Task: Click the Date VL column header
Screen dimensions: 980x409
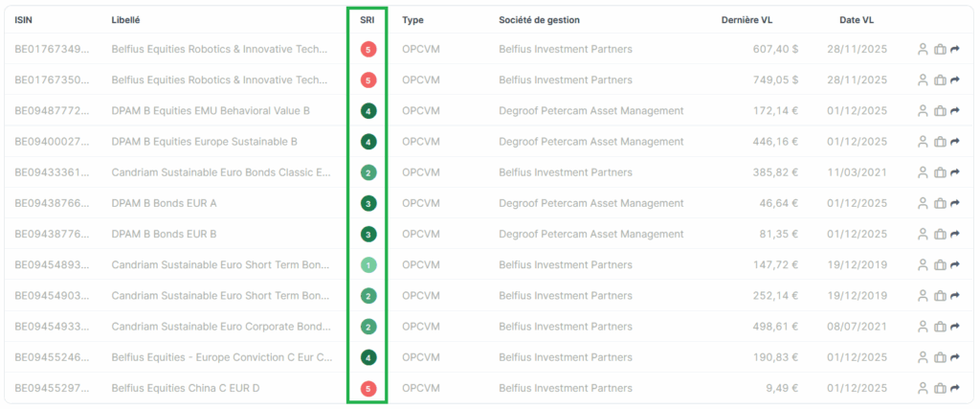Action: click(855, 19)
